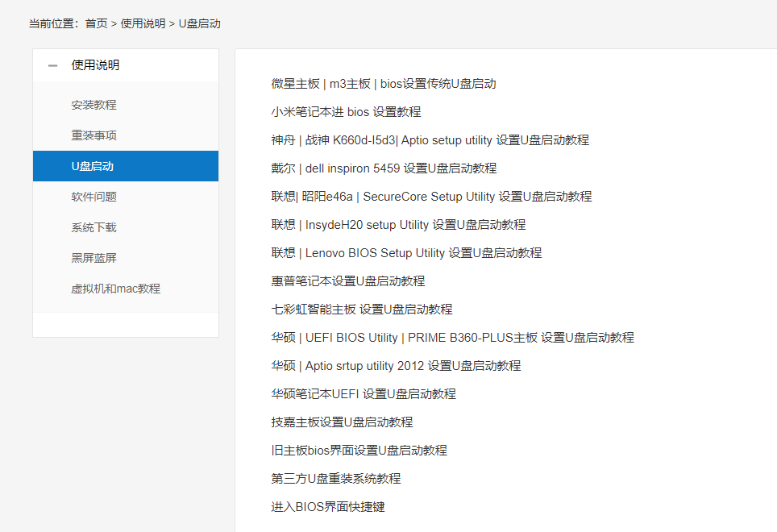
Task: Click the U盘启动 breadcrumb item
Action: (199, 23)
